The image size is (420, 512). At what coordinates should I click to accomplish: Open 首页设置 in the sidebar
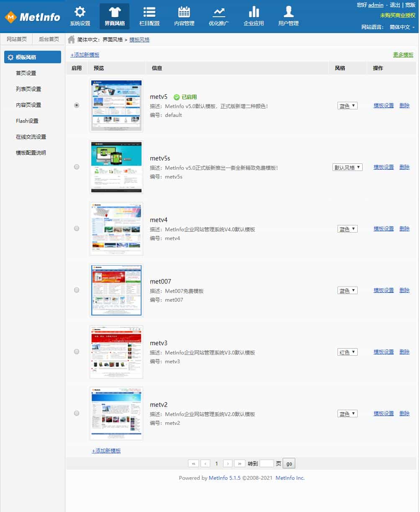pos(26,73)
